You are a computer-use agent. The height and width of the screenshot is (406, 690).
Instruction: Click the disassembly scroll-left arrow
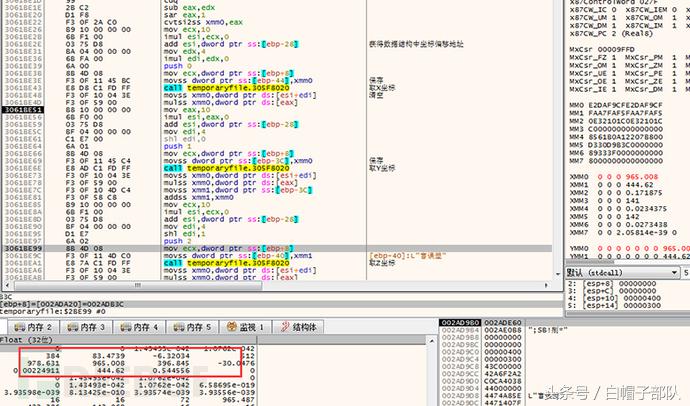[7, 285]
